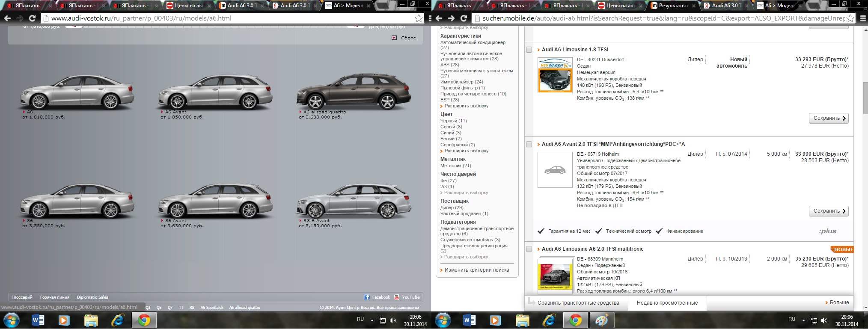The image size is (868, 332).
Task: Filter by Иммобилайзер (24)
Action: pyautogui.click(x=462, y=82)
